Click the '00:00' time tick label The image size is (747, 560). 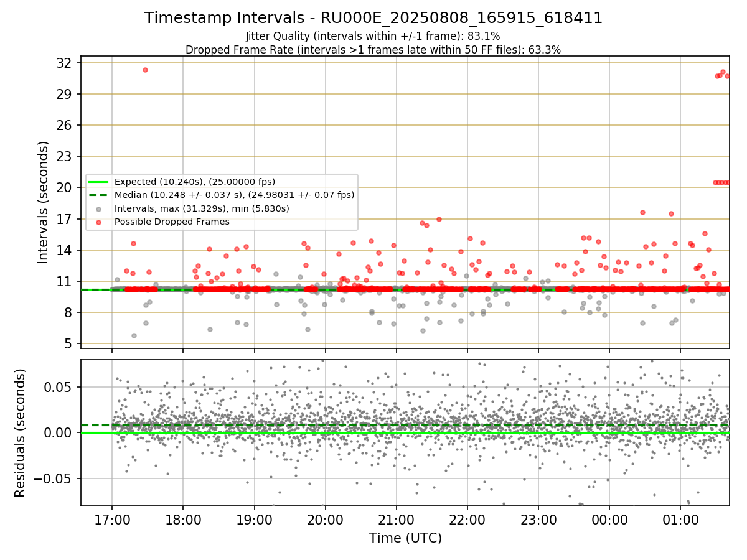(x=609, y=519)
